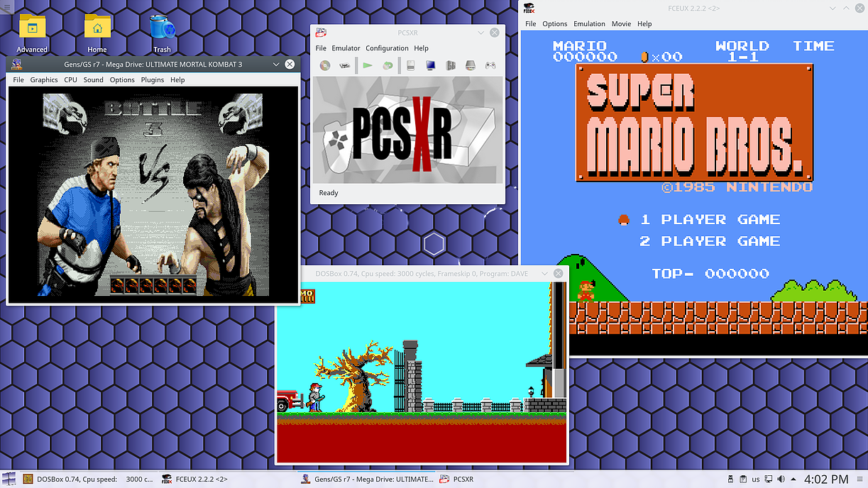Open the Trash desktop icon
The width and height of the screenshot is (868, 488).
tap(163, 33)
